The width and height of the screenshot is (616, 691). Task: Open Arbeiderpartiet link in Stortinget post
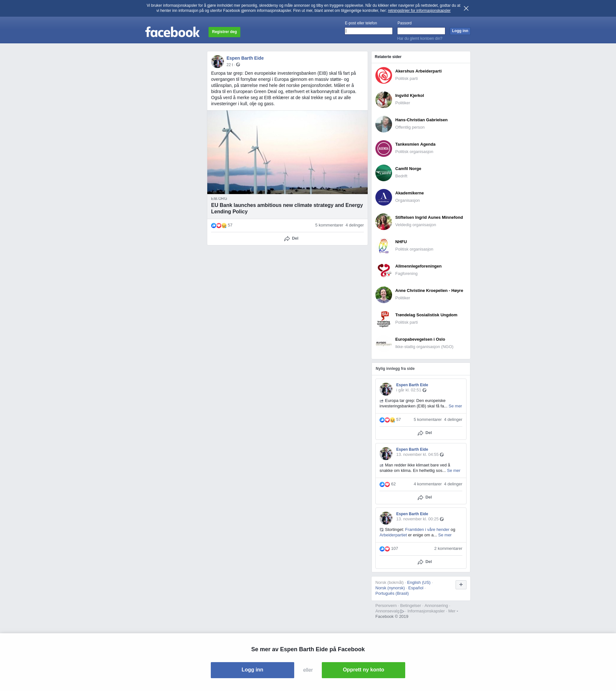pyautogui.click(x=393, y=535)
